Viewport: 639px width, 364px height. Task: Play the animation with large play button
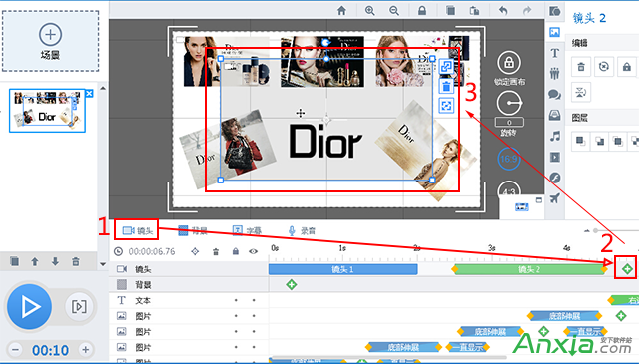point(29,306)
